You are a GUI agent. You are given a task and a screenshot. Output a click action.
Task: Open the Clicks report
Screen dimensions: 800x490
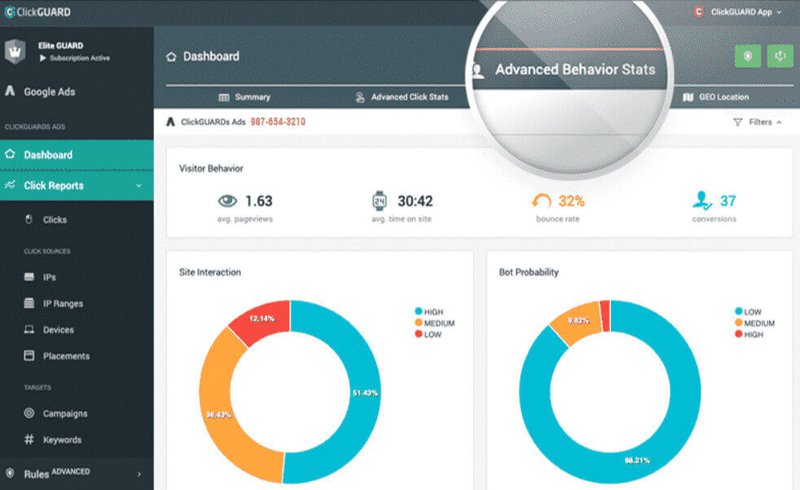click(x=55, y=219)
